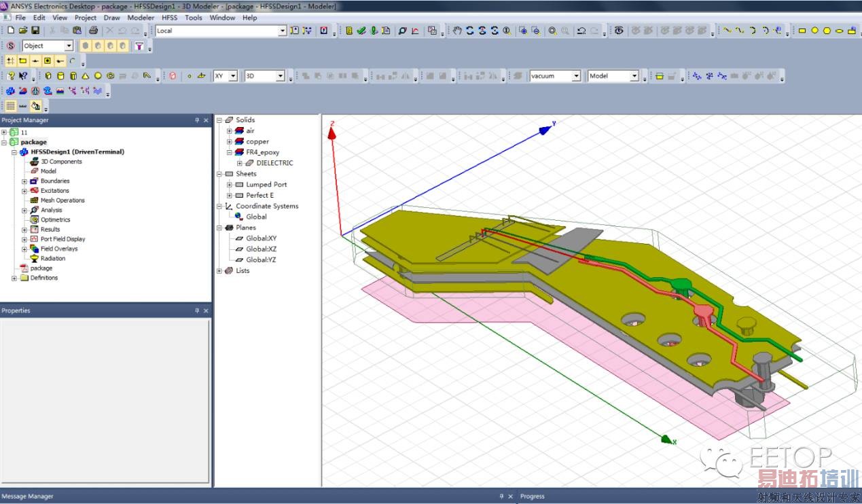Toggle the snap-to-grid mode icon
This screenshot has height=504, width=862.
click(10, 60)
